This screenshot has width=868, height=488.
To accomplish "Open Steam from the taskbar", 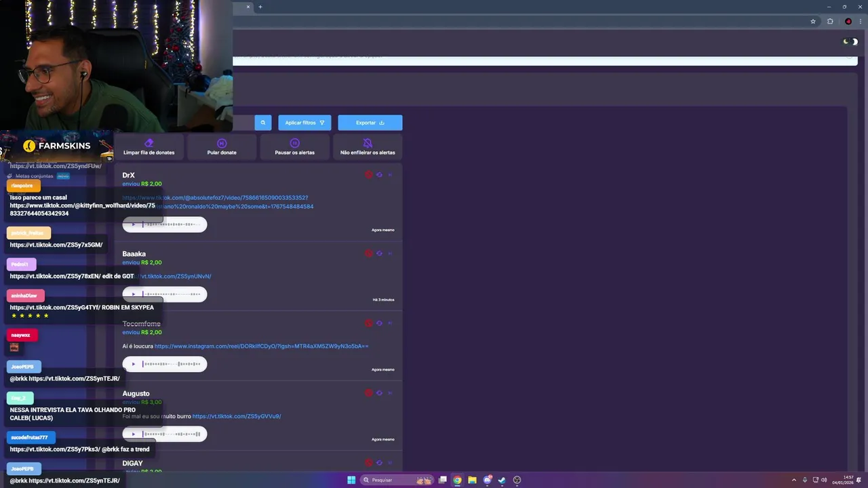I will tap(502, 480).
